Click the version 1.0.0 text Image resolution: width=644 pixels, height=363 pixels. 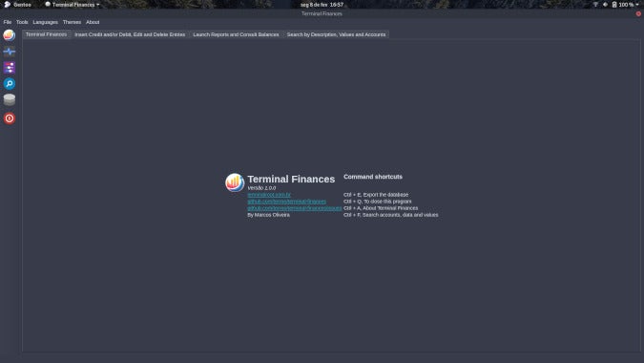[x=261, y=188]
